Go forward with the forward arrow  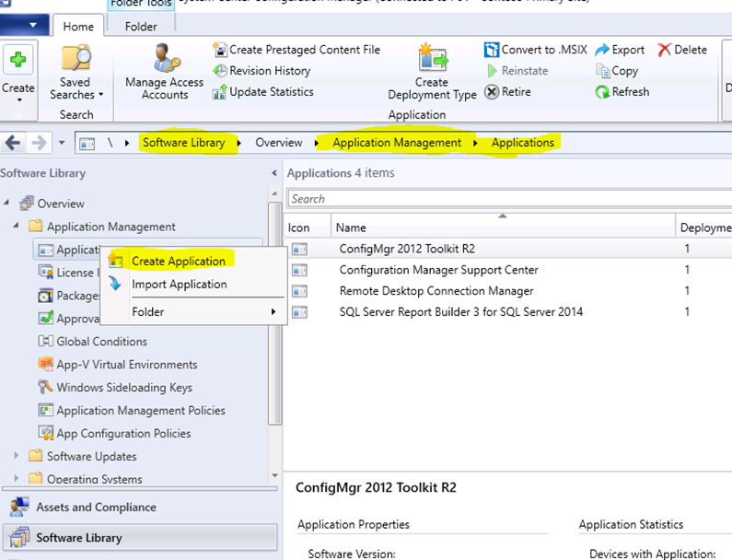[39, 143]
